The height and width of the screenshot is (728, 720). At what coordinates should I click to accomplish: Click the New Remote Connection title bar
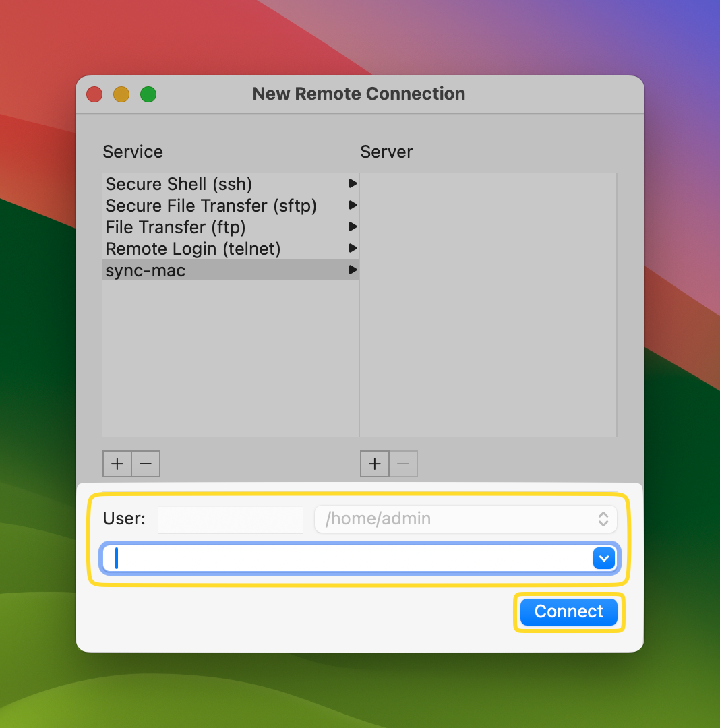click(359, 94)
